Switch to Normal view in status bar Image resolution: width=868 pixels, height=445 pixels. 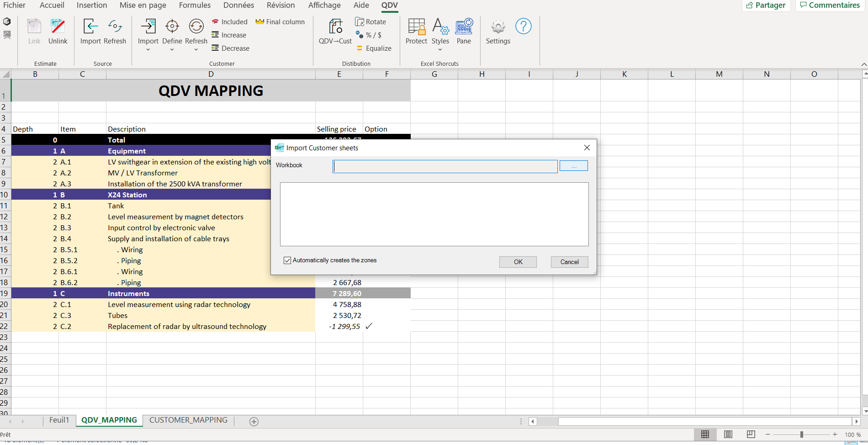(705, 434)
